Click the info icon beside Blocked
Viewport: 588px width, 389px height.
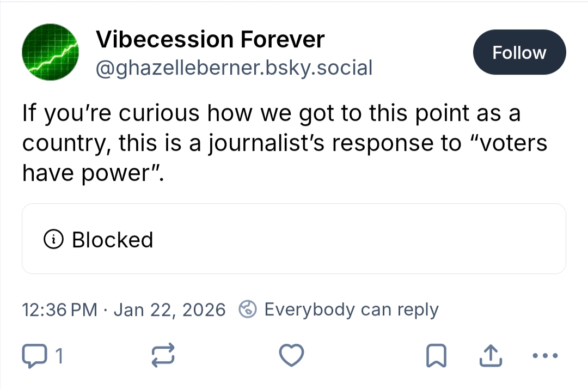click(x=54, y=240)
